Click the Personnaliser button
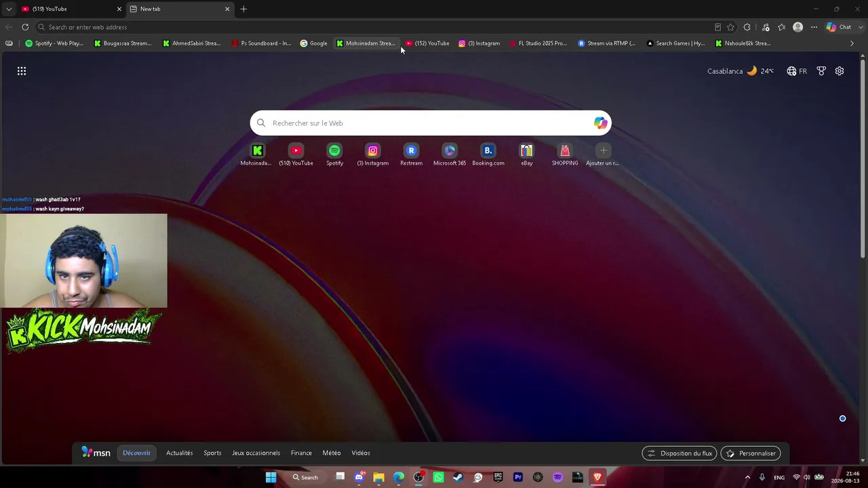This screenshot has height=488, width=868. click(x=751, y=453)
